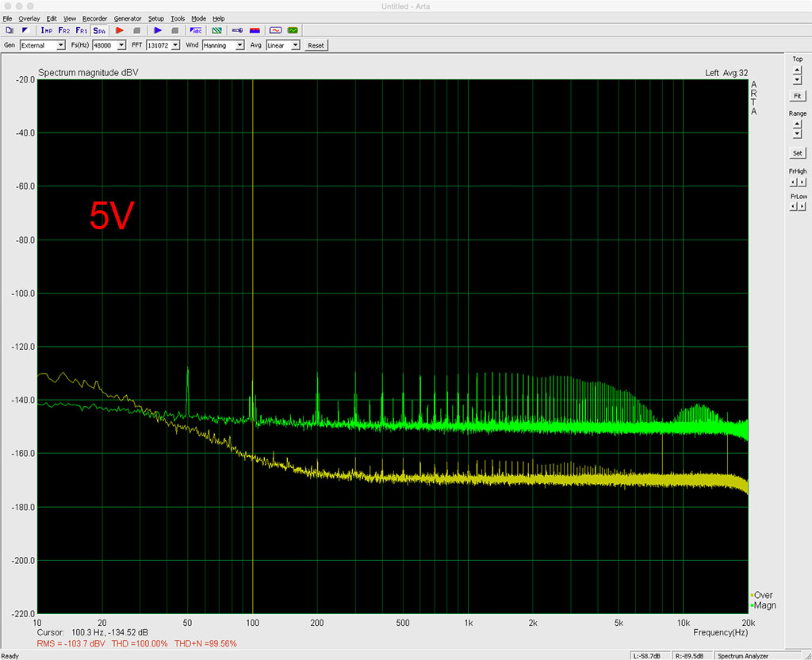Open the Overlay menu

tap(29, 19)
